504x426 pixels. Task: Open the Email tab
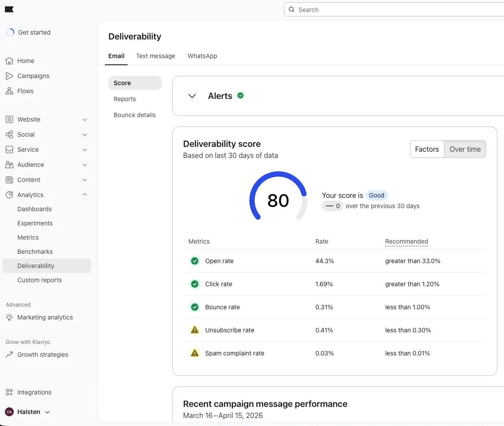[116, 56]
